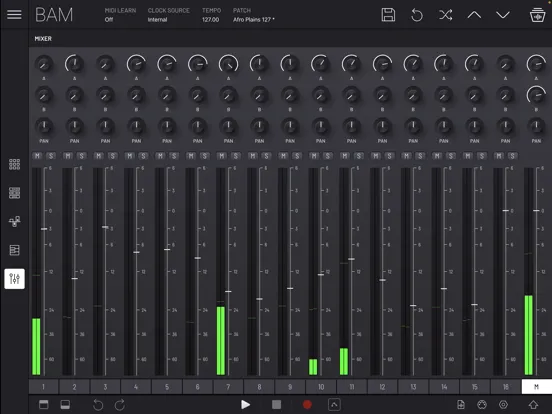Click the Tempo value 127.00
The height and width of the screenshot is (414, 552).
click(211, 20)
